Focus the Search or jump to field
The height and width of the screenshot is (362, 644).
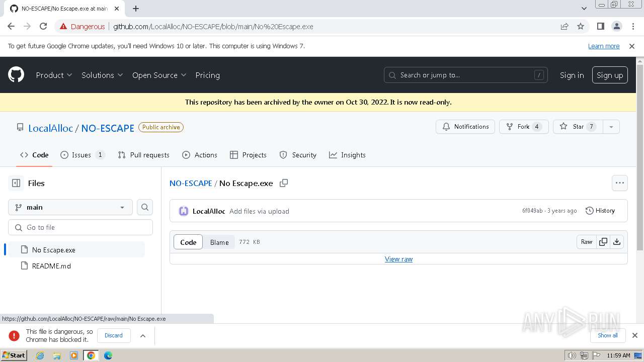[x=466, y=75]
